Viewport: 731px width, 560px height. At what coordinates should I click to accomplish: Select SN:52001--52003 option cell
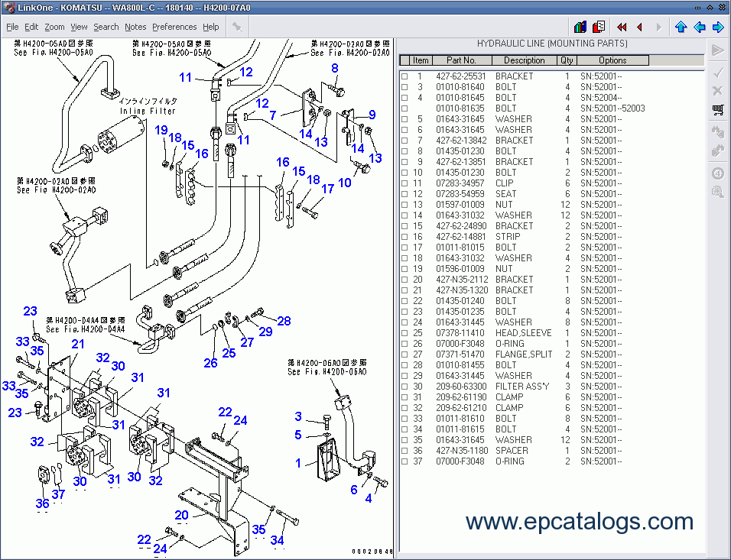[612, 108]
